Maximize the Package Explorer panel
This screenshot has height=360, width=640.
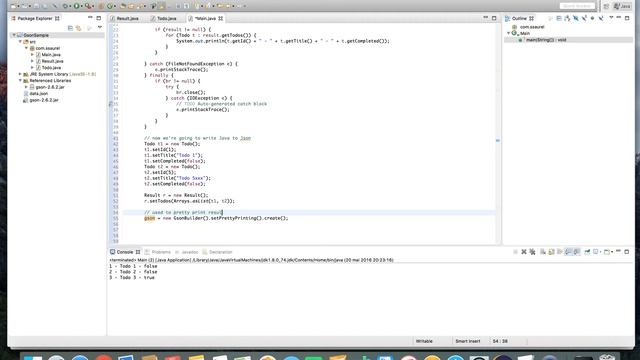coord(98,18)
